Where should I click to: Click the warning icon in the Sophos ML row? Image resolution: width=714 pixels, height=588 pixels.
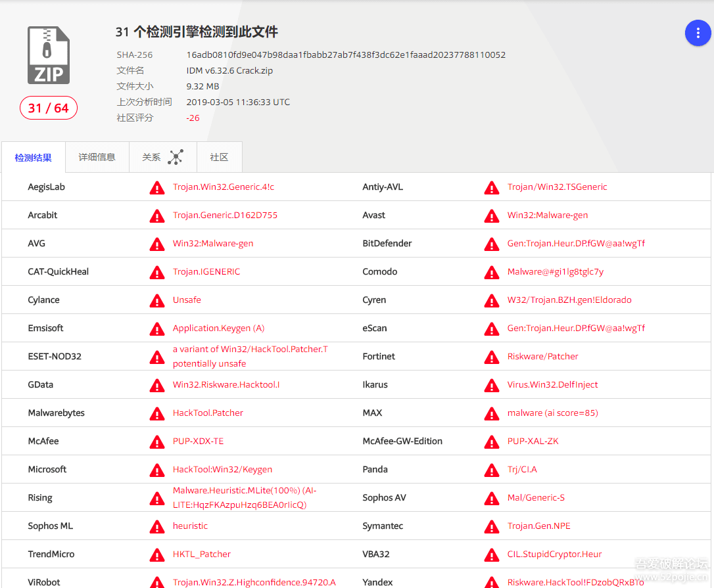[157, 526]
